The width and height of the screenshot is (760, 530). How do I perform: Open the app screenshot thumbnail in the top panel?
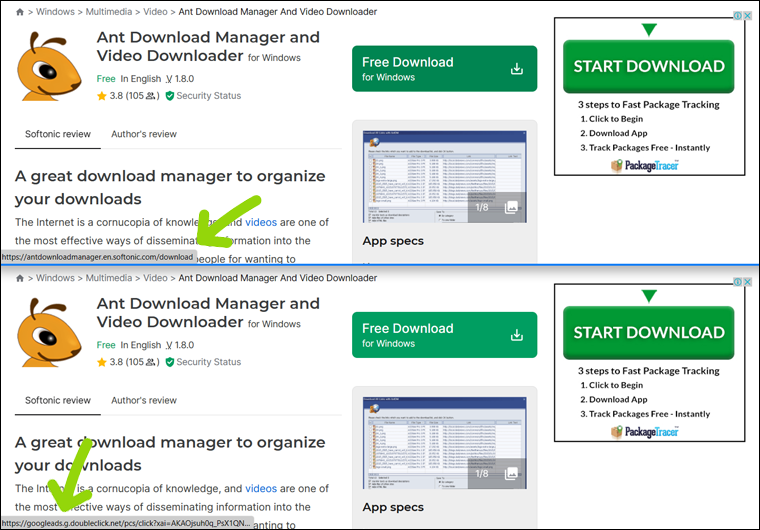click(x=444, y=177)
